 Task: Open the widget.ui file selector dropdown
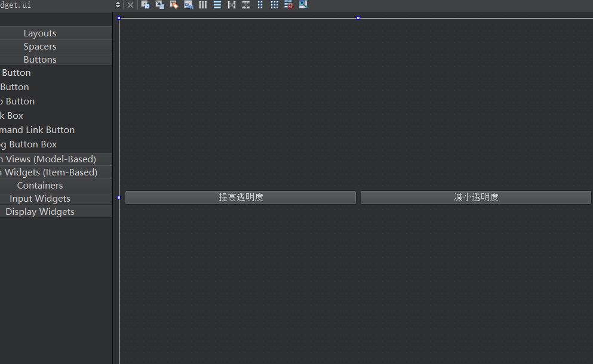coord(118,5)
